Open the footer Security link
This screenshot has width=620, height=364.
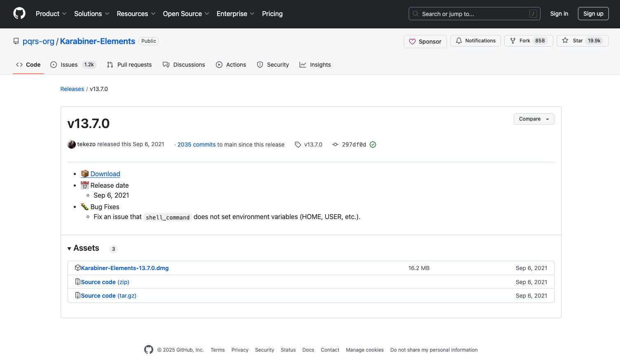(x=264, y=350)
